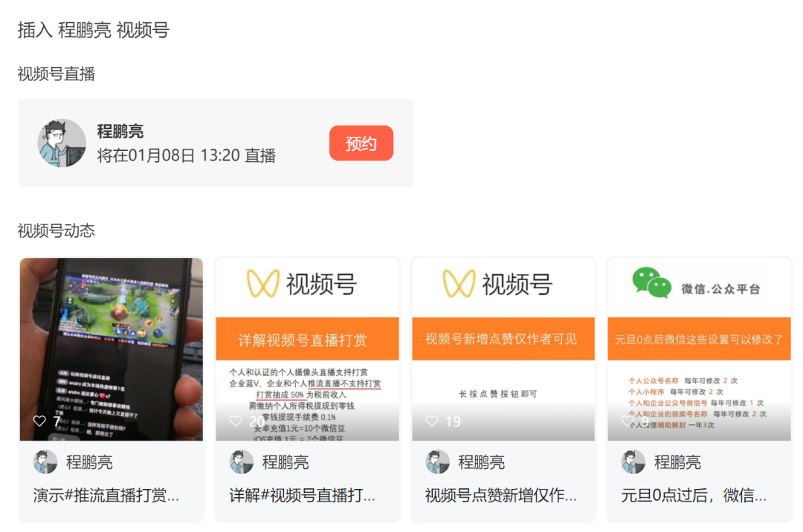Open author avatar under 详解视频号直播打赏 card
The image size is (803, 532).
(x=241, y=462)
